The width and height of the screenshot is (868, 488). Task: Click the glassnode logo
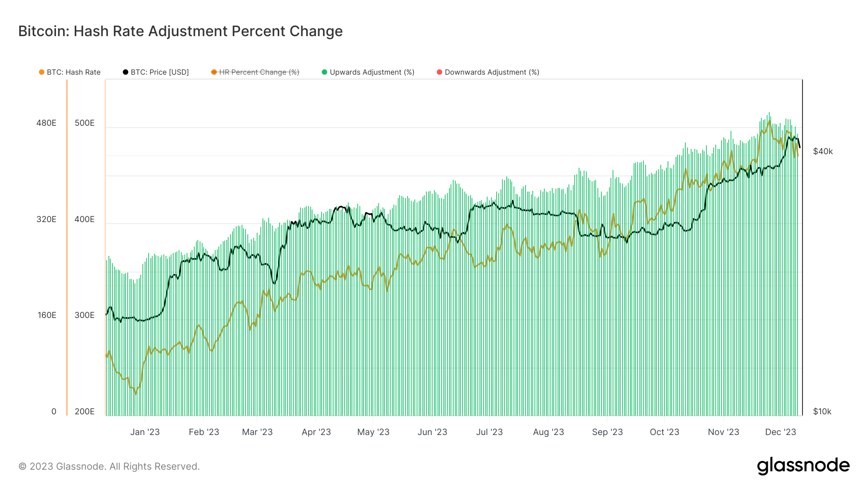point(803,466)
